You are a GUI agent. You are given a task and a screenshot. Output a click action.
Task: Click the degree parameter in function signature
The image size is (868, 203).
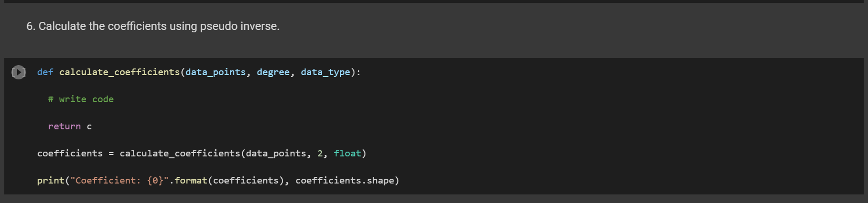coord(273,72)
